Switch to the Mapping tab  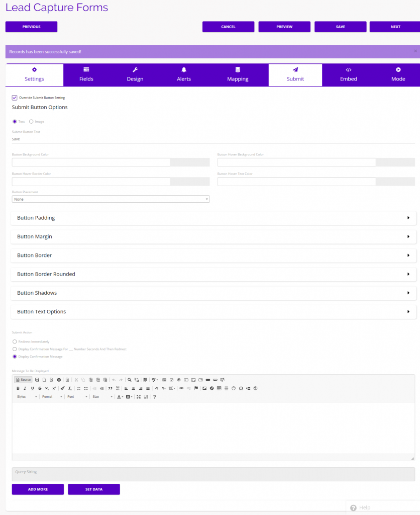pyautogui.click(x=237, y=74)
